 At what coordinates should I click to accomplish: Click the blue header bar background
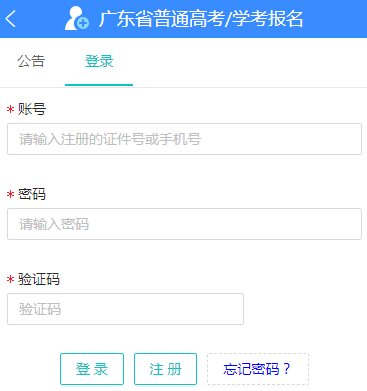(333, 19)
